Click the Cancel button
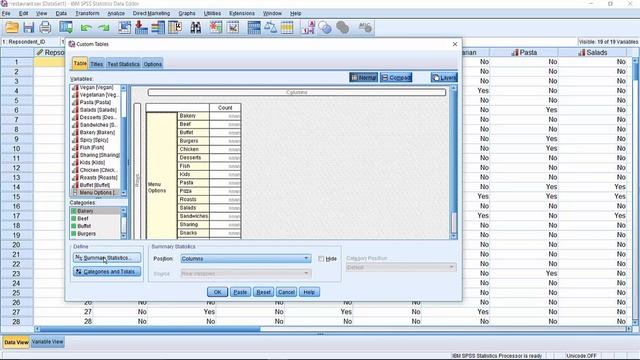 tap(286, 292)
